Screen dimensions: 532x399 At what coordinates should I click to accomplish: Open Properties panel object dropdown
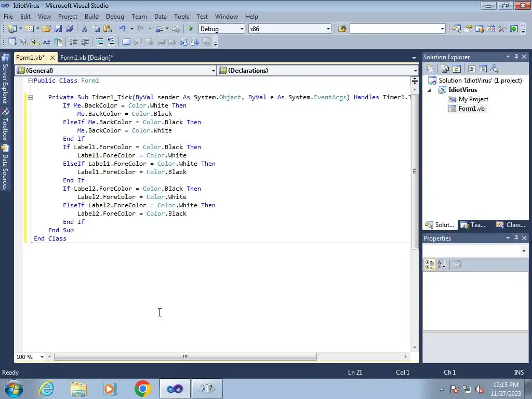(524, 251)
